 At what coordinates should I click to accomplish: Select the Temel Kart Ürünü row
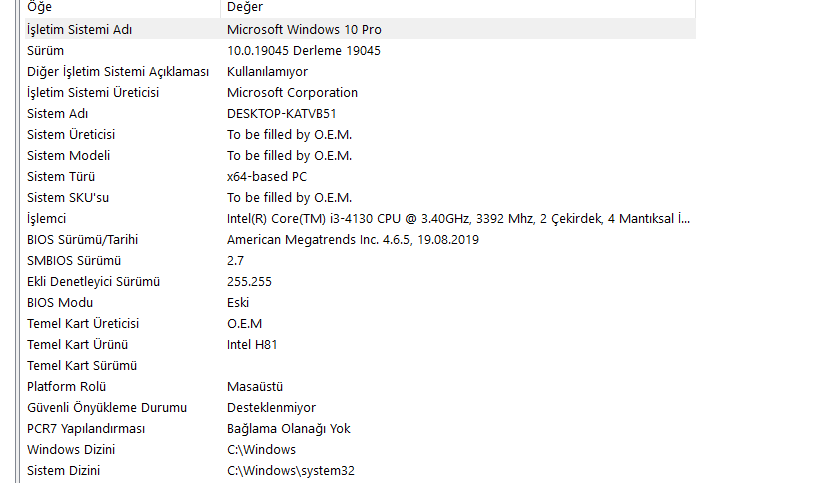click(77, 344)
